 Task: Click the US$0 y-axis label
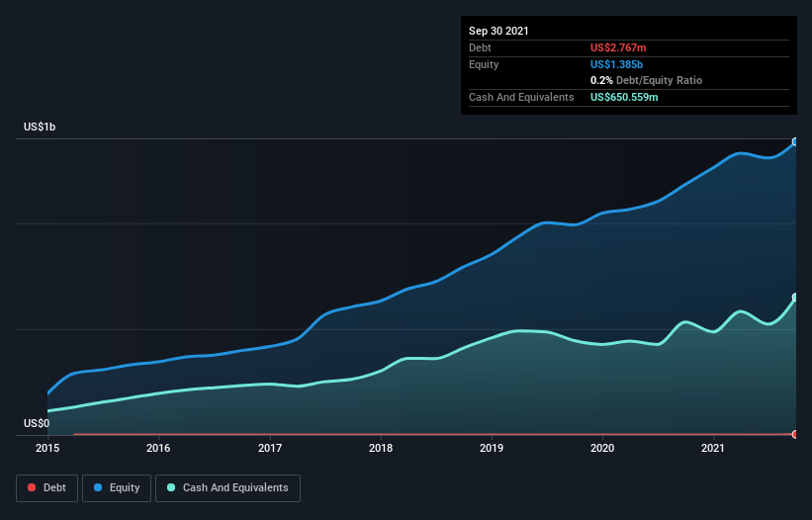pos(37,423)
